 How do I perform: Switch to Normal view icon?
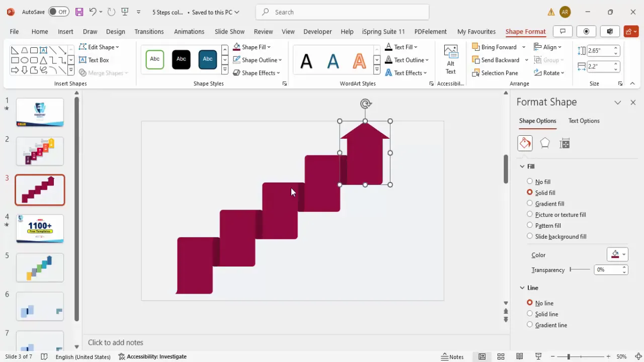click(482, 356)
